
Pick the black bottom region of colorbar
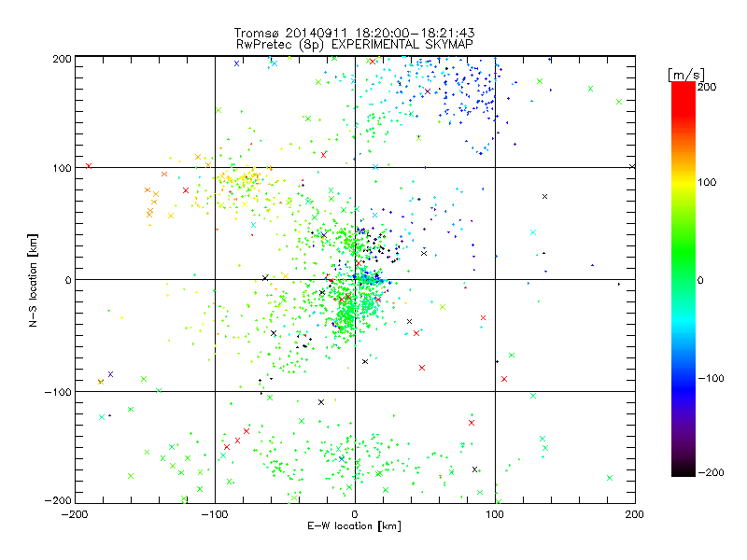coord(684,470)
